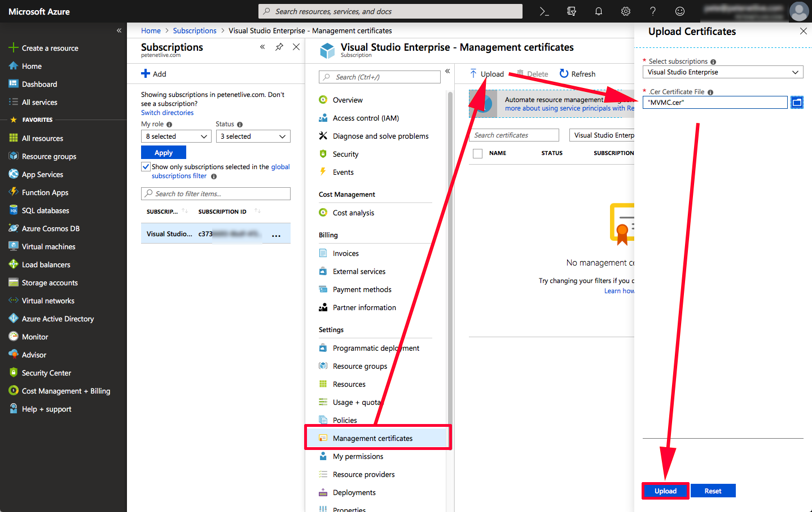Open App Services favorite
Screen dimensions: 812x512
[x=36, y=174]
